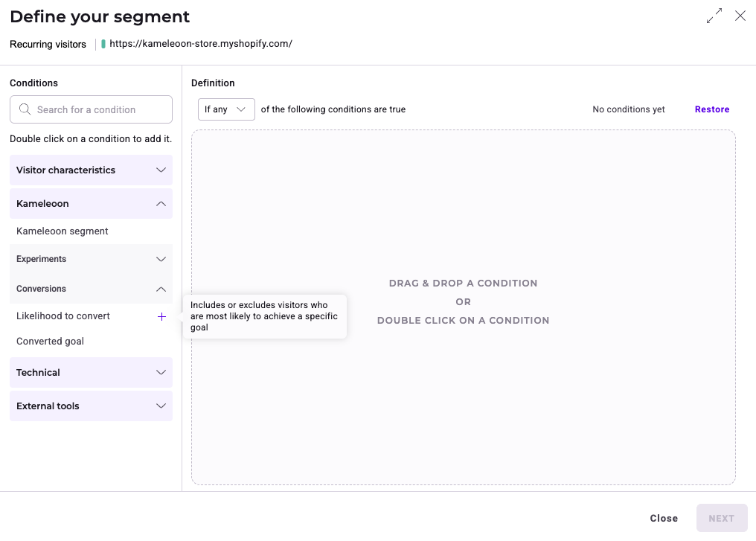
Task: Click the Restore link
Action: coord(711,109)
